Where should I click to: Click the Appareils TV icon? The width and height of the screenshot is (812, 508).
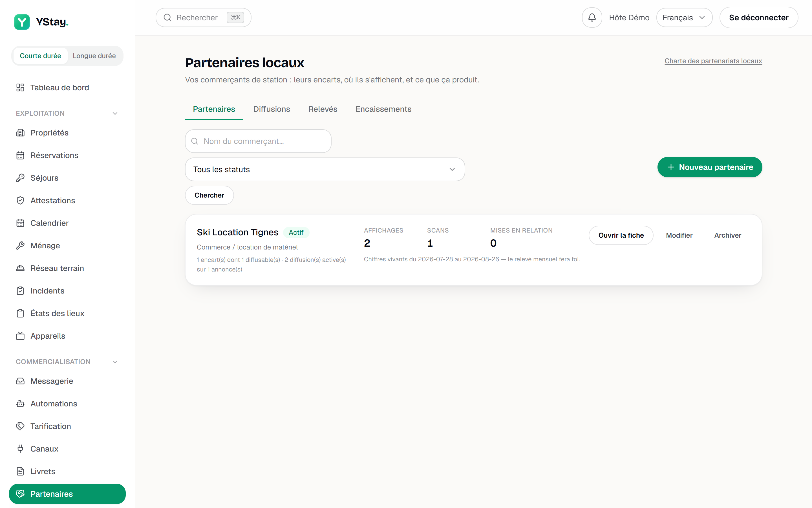[20, 336]
